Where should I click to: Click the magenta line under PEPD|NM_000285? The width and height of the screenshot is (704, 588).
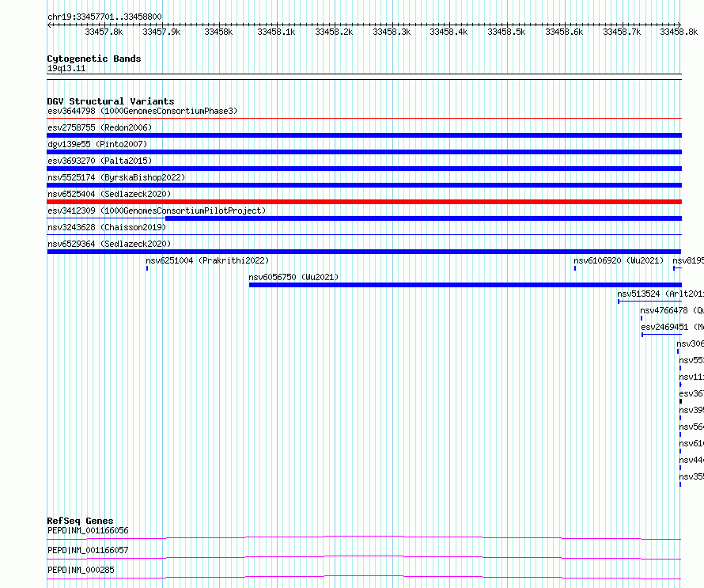[364, 577]
